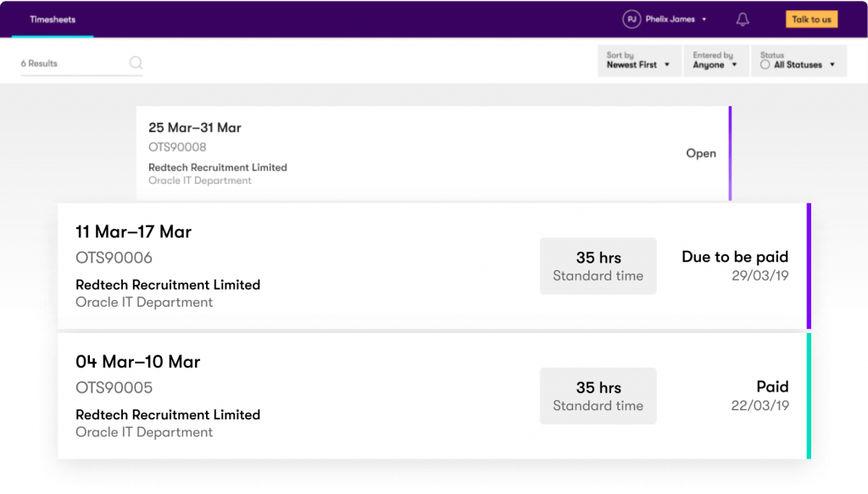Select the All Statuses radio circle
The image size is (868, 494).
[765, 65]
